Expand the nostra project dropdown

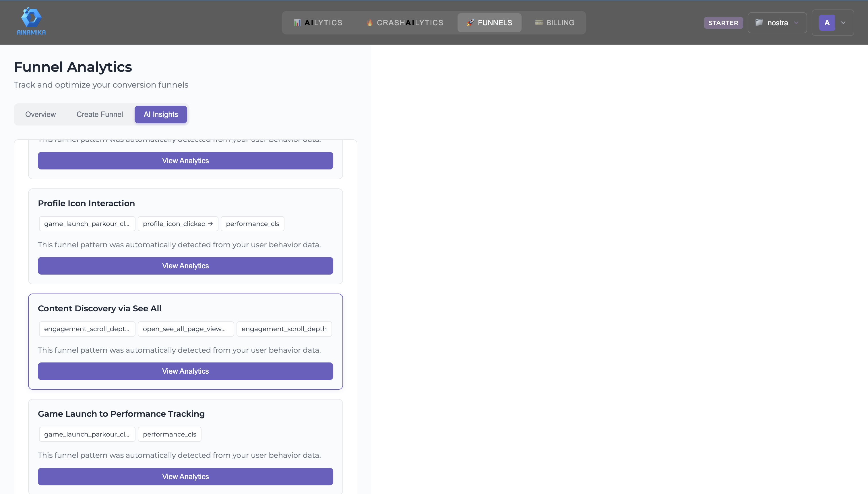pyautogui.click(x=777, y=22)
